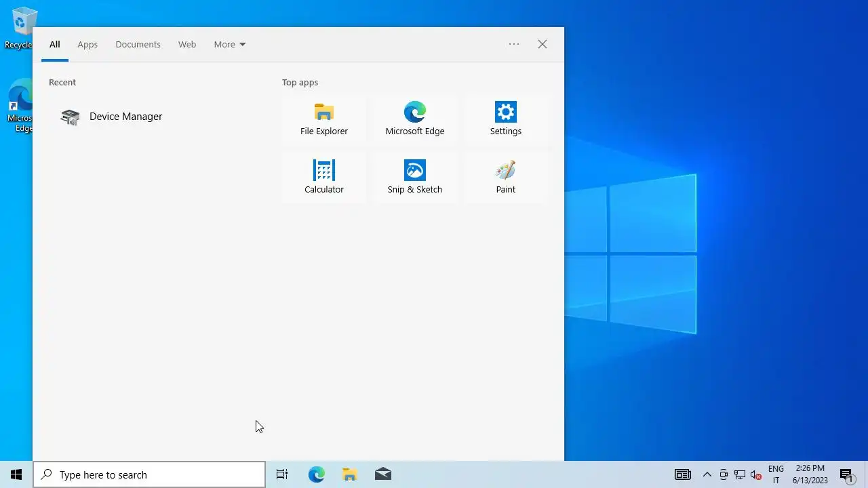Open the search panel options ellipsis

514,44
